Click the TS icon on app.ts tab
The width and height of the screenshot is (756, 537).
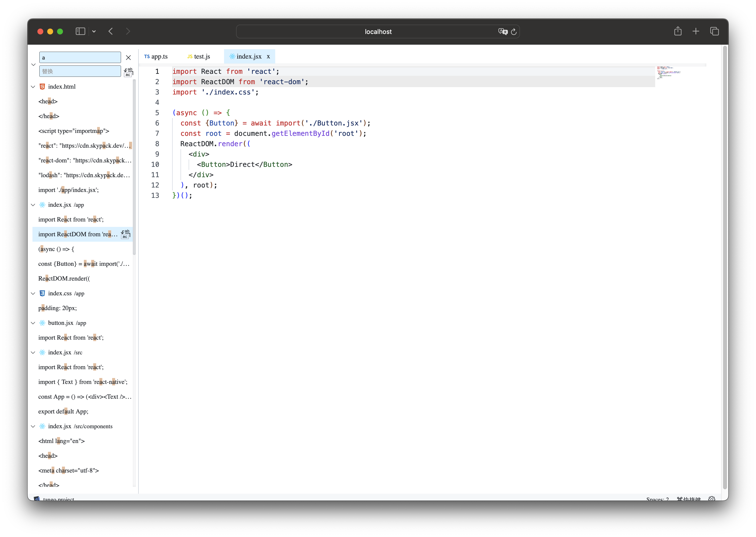click(147, 57)
